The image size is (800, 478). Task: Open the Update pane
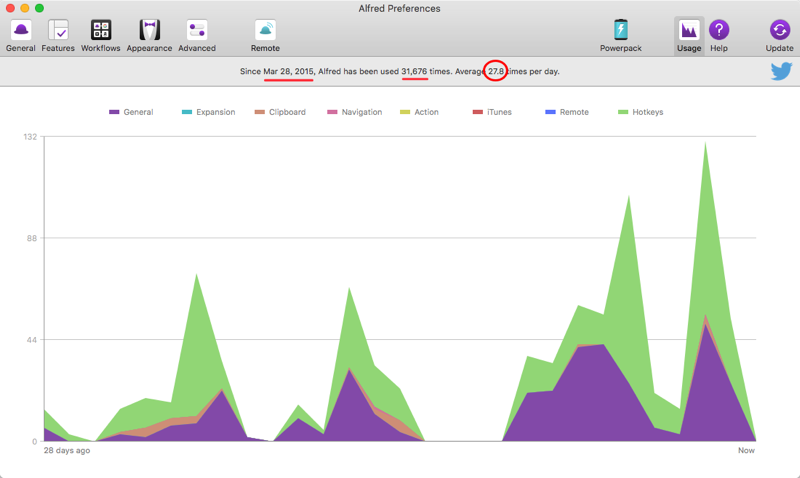(780, 35)
